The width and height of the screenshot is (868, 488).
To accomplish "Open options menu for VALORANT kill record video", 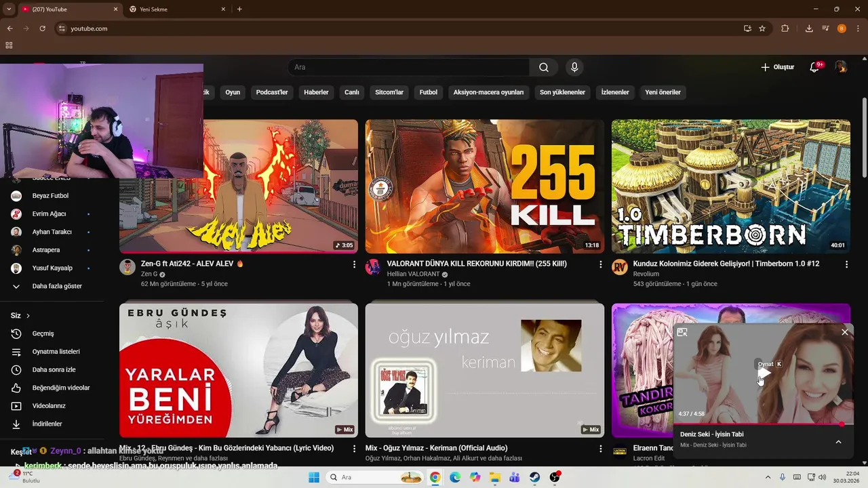I will tap(600, 264).
